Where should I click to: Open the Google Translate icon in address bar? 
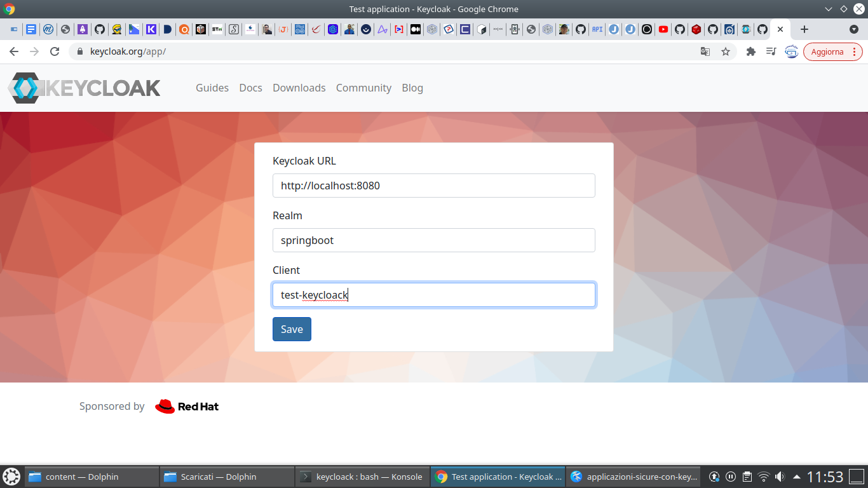(x=705, y=51)
